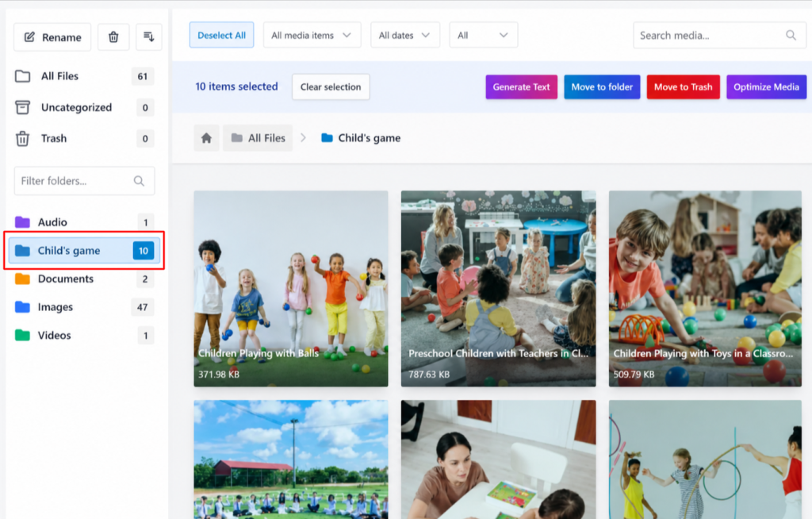The width and height of the screenshot is (812, 519).
Task: Click the 10 items selected text
Action: (x=236, y=86)
